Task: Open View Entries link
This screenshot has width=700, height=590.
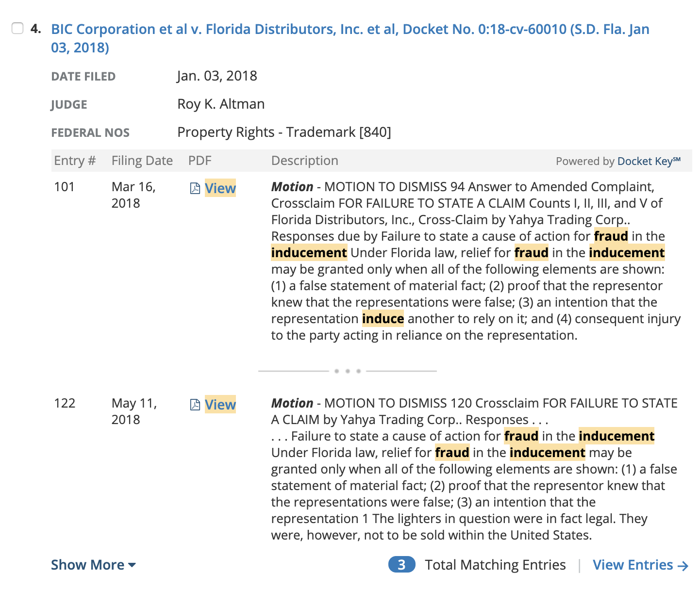Action: click(640, 565)
